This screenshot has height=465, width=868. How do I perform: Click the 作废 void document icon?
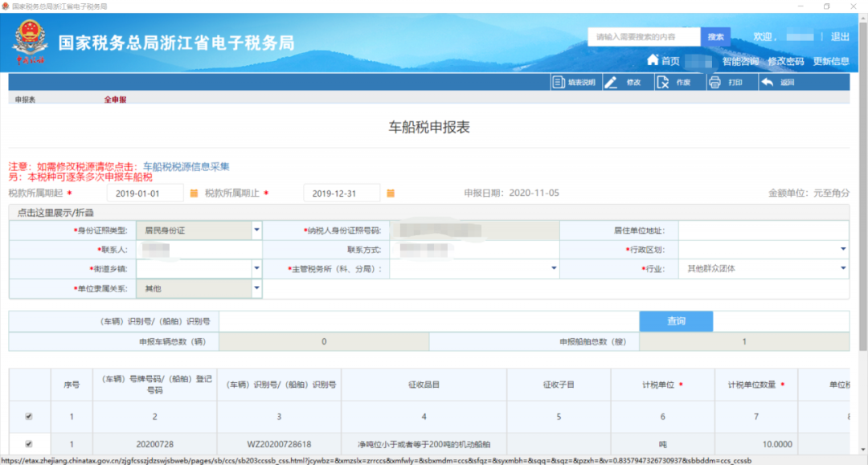pos(662,83)
